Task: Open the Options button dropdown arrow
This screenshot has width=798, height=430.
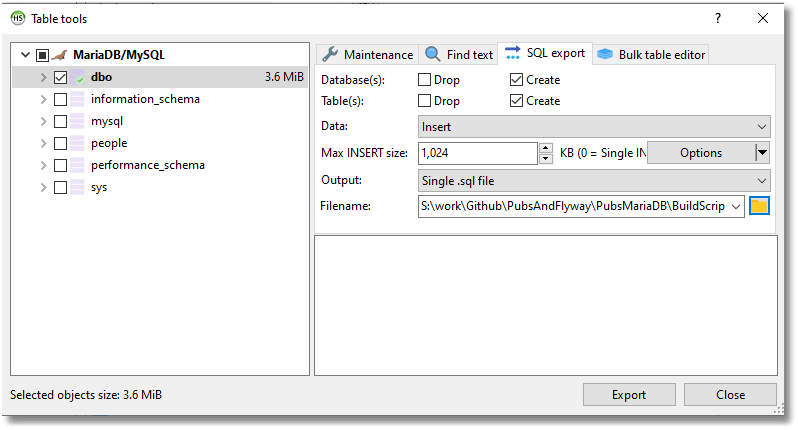Action: tap(762, 153)
